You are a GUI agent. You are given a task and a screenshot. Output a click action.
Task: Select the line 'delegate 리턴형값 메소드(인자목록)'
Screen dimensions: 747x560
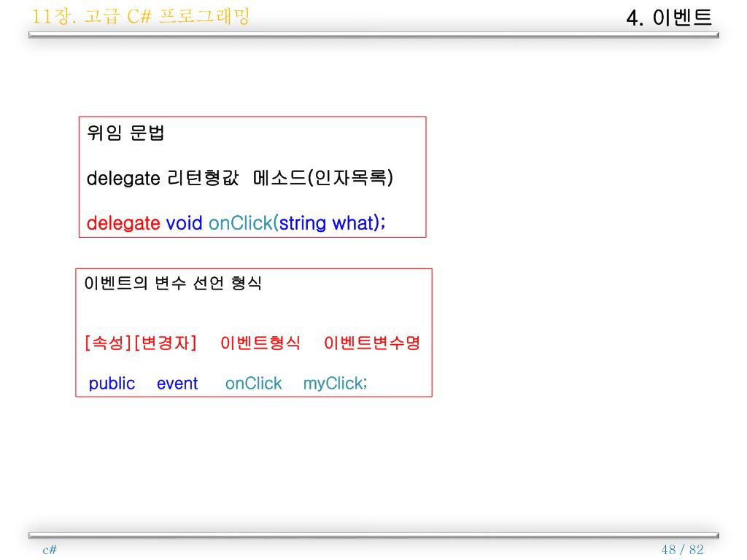pyautogui.click(x=239, y=178)
